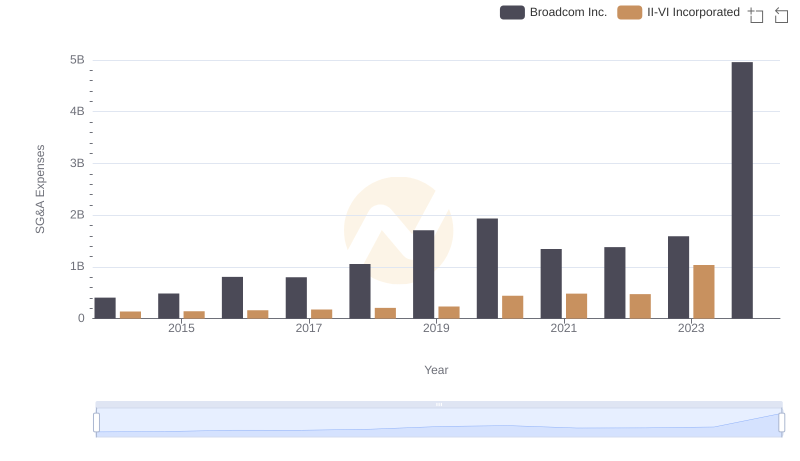Click the II-VI bar for 2021
Screen dimensions: 800x461
point(577,306)
